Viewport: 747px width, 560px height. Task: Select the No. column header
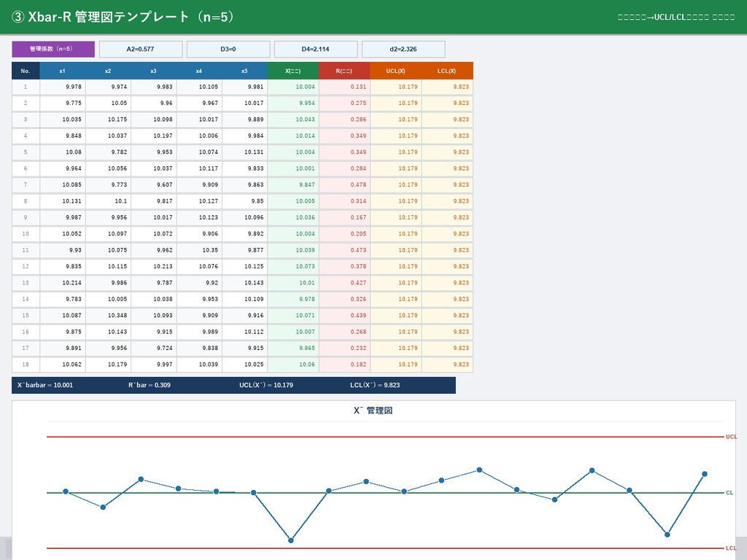tap(26, 71)
